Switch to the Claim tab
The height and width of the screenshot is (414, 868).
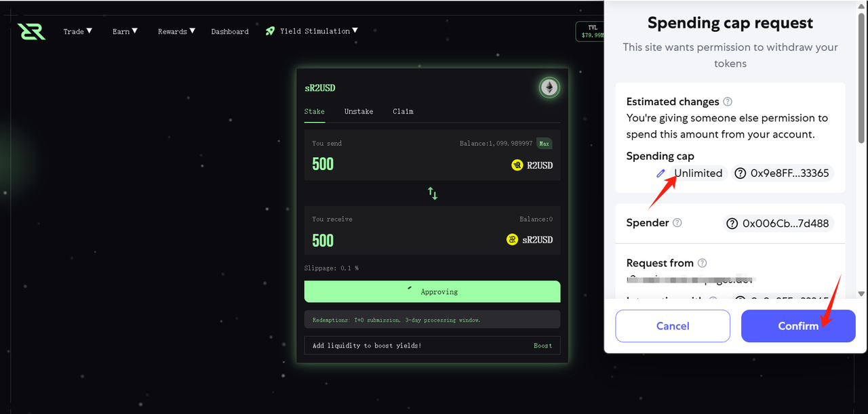403,111
